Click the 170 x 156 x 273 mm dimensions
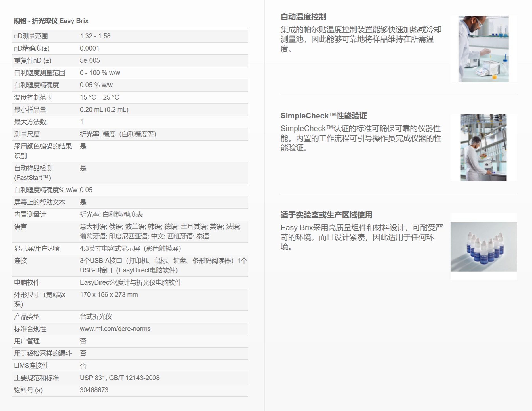Viewport: 532px width, 411px height. (109, 295)
